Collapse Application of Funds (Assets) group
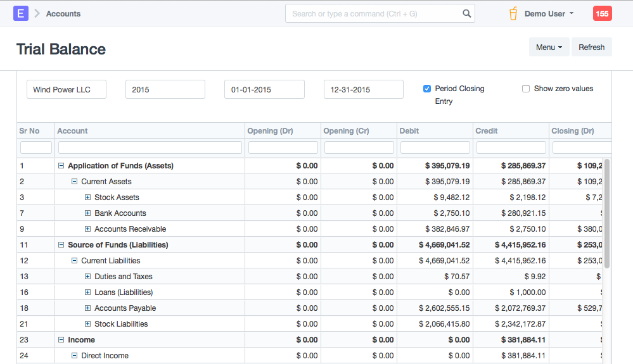This screenshot has height=364, width=633. coord(61,166)
